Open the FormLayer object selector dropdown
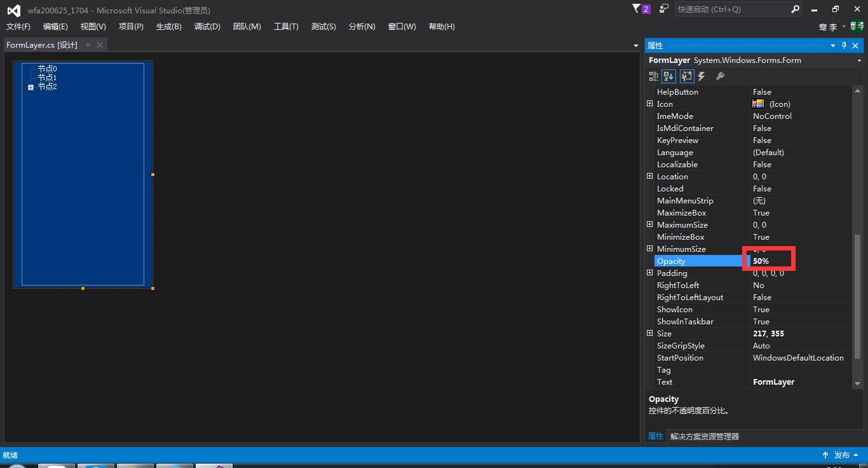 coord(859,60)
